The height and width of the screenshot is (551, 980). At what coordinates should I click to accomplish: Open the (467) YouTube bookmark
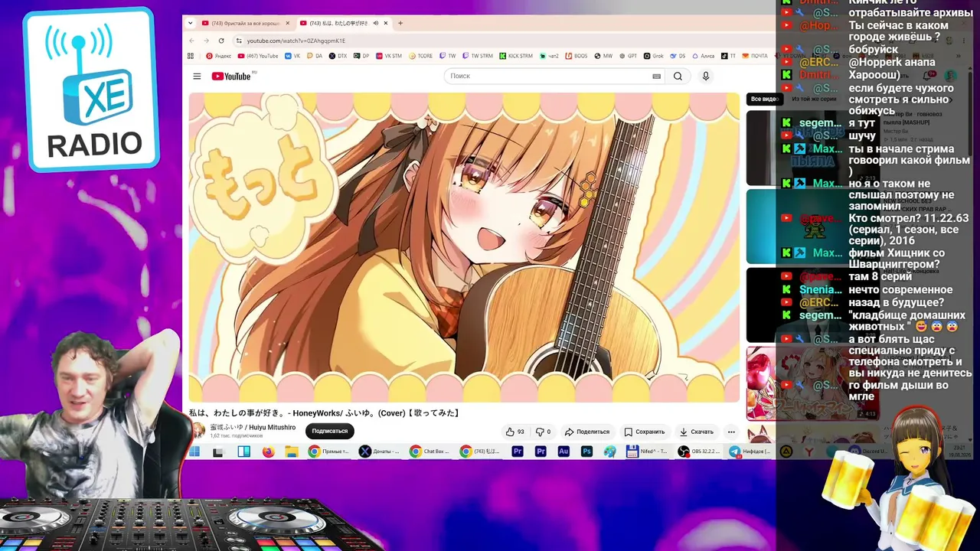point(258,56)
